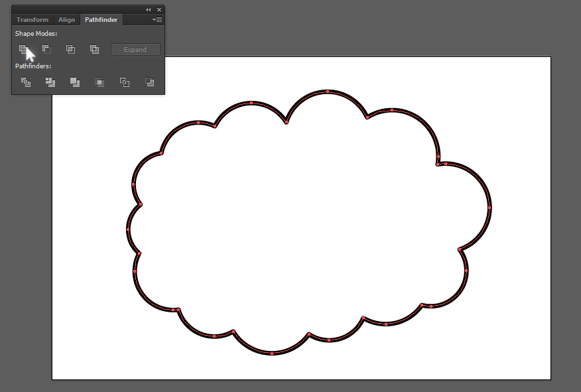Click the cloud shape's rightmost anchor point
Image resolution: width=581 pixels, height=392 pixels.
click(489, 208)
